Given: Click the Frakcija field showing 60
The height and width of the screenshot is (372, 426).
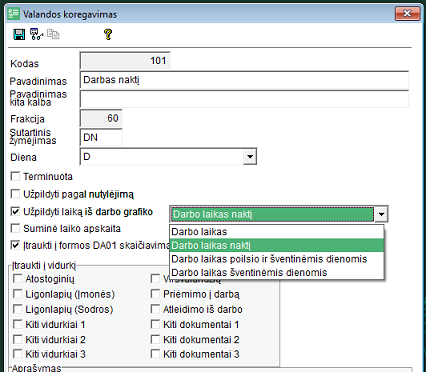Looking at the screenshot, I should 101,118.
